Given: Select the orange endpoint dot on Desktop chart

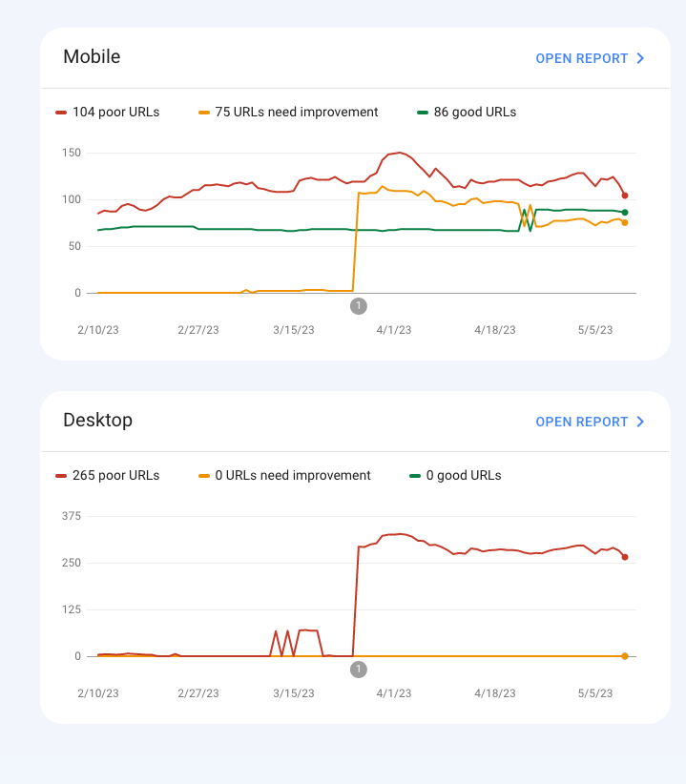Looking at the screenshot, I should pos(625,656).
